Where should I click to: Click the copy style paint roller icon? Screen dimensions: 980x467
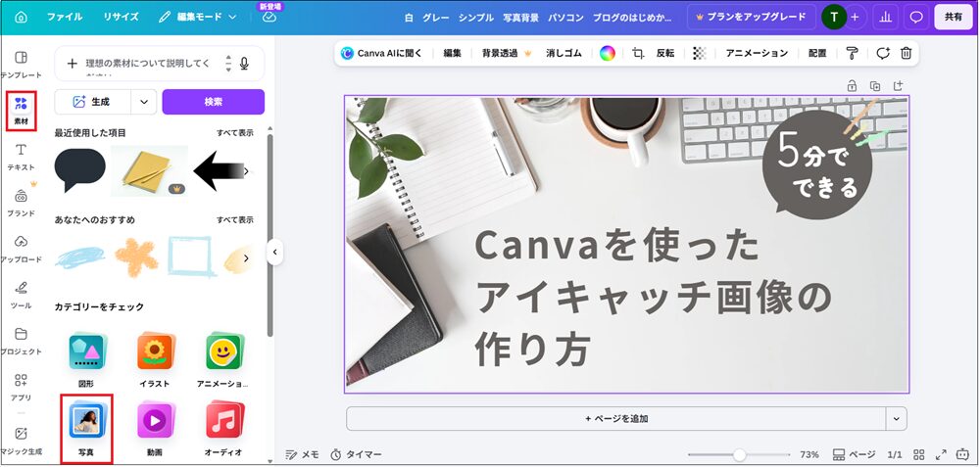click(x=852, y=53)
